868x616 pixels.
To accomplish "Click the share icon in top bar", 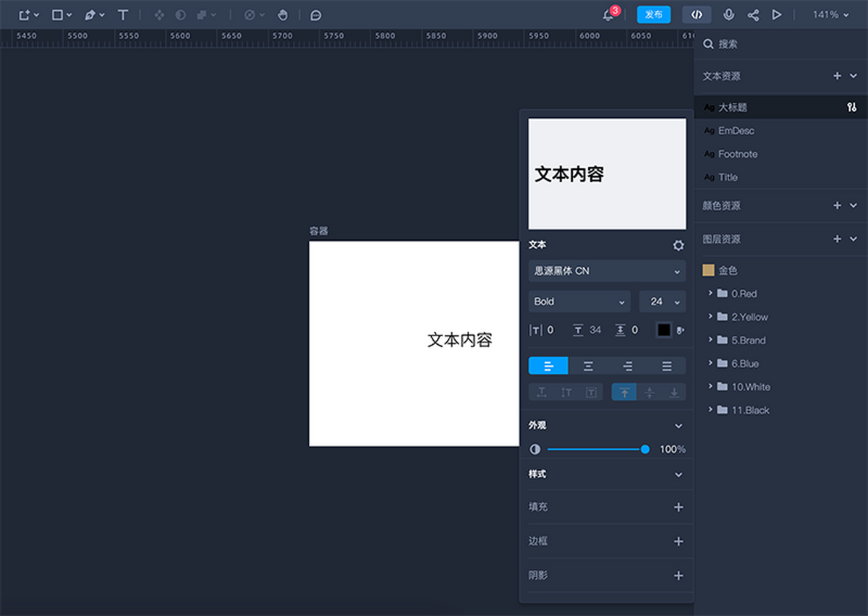I will pyautogui.click(x=753, y=14).
